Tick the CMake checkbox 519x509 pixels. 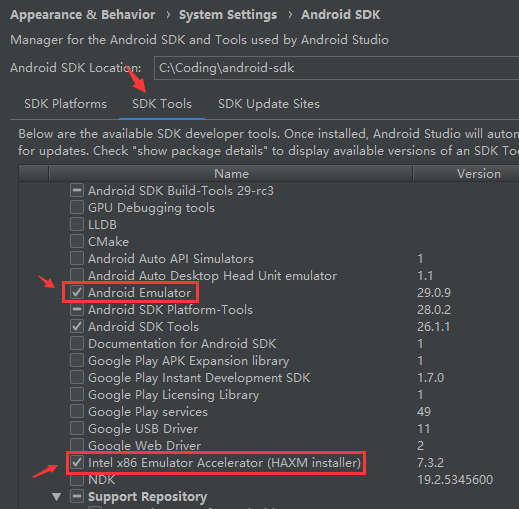pyautogui.click(x=77, y=242)
